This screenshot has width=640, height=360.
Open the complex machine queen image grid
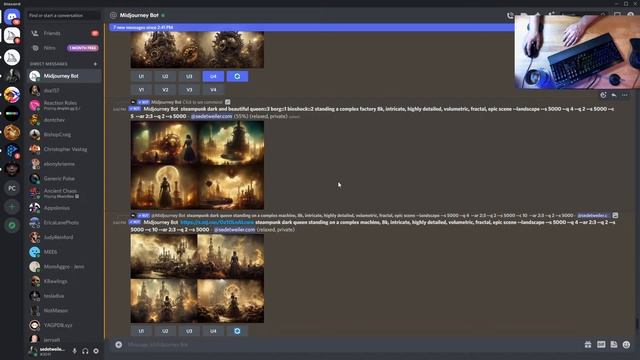(x=197, y=278)
